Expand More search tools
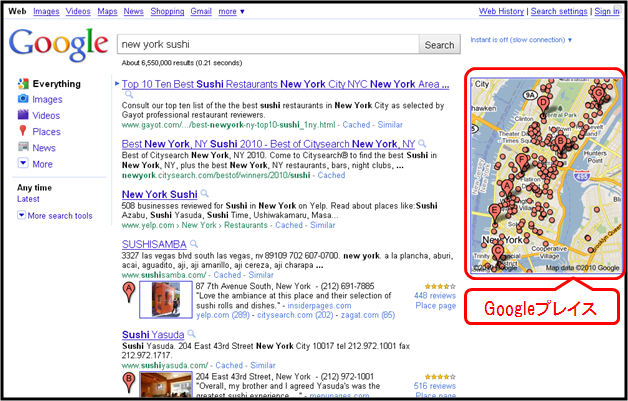The width and height of the screenshot is (628, 401). coord(55,216)
